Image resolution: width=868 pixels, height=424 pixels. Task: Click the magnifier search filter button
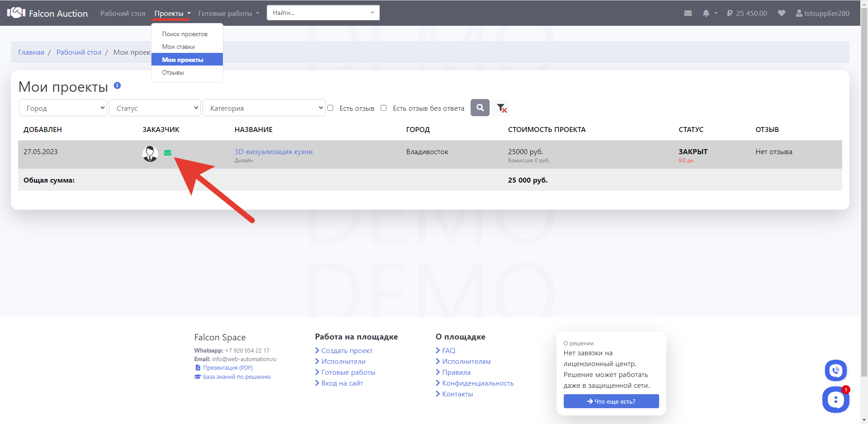click(x=480, y=108)
